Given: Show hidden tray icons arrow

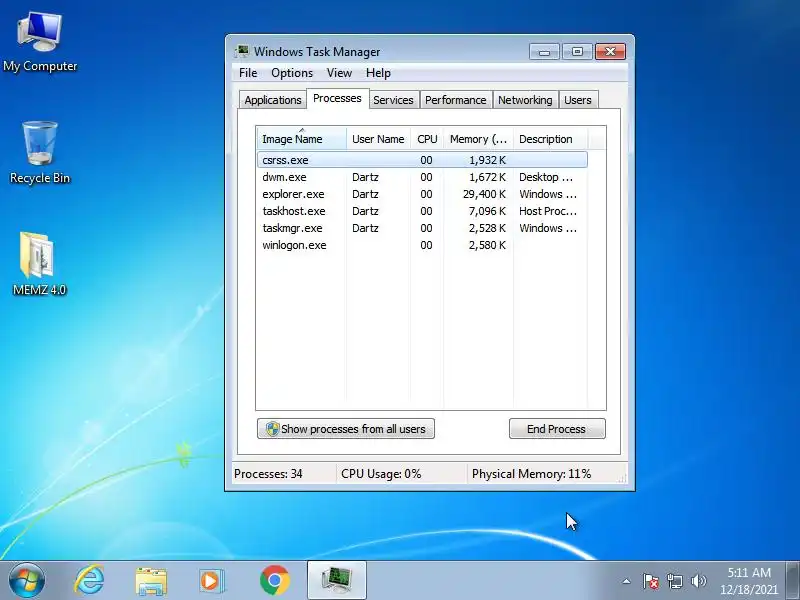Looking at the screenshot, I should [627, 581].
